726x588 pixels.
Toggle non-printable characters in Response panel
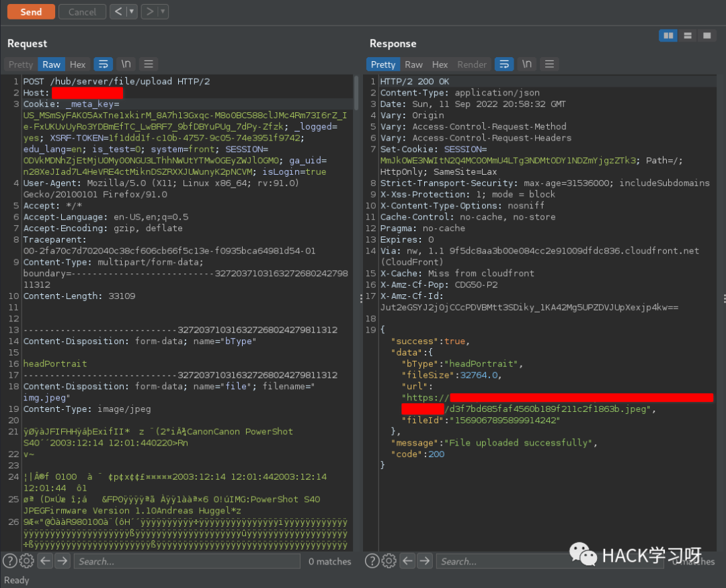(x=527, y=65)
